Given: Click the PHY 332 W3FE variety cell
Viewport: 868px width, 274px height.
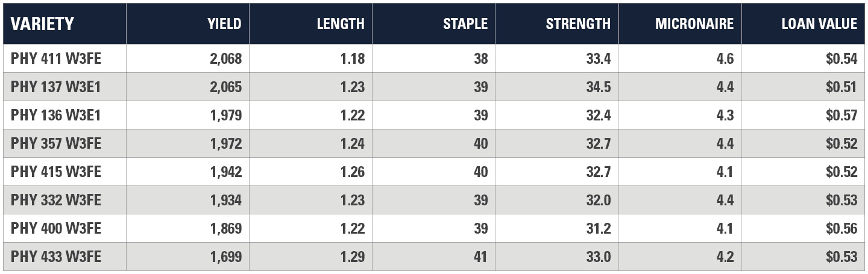Looking at the screenshot, I should point(55,200).
